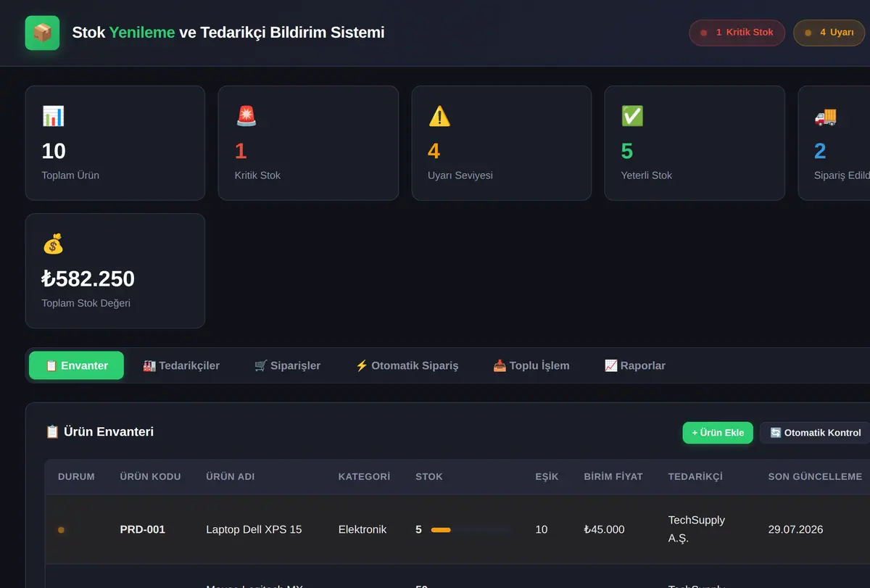Open the Siparişler tab
This screenshot has height=588, width=870.
click(287, 365)
